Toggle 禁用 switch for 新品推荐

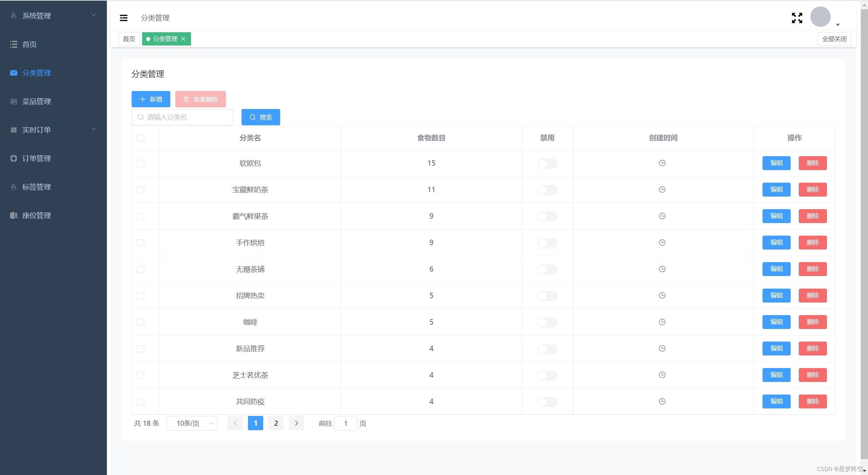click(547, 349)
